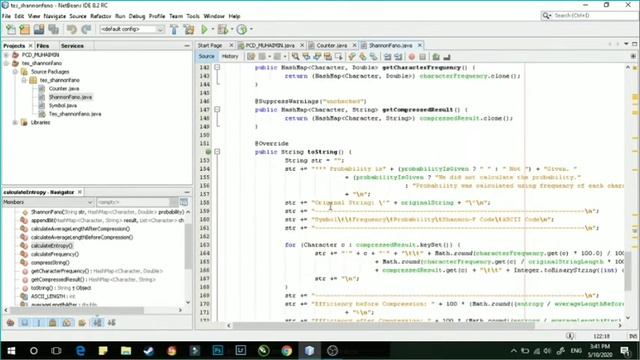Click the History view button
The height and width of the screenshot is (360, 640).
tap(230, 56)
